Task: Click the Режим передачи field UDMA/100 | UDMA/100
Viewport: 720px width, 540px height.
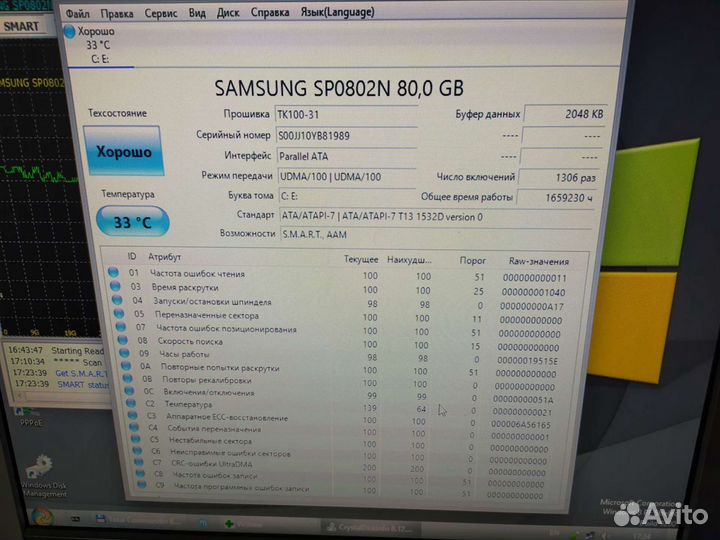Action: [x=347, y=176]
